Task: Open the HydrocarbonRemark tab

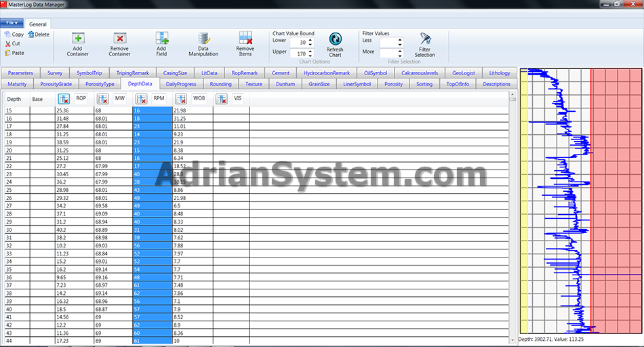Action: pyautogui.click(x=327, y=73)
